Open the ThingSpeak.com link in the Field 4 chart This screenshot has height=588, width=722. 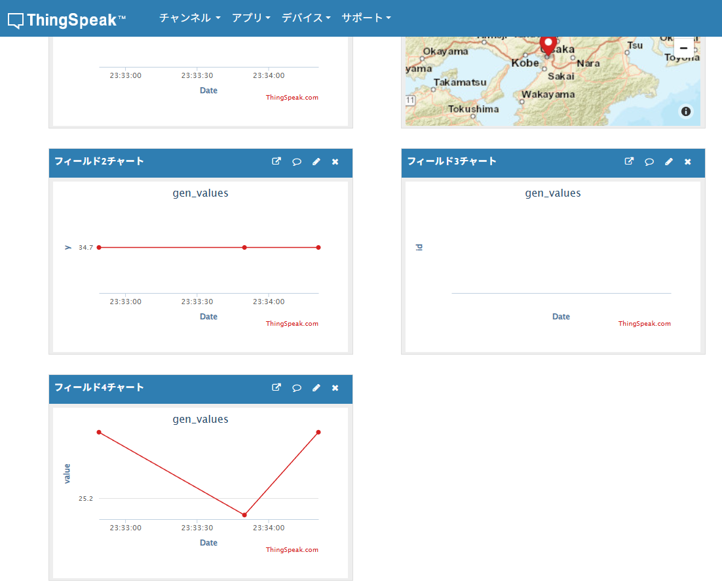[292, 550]
